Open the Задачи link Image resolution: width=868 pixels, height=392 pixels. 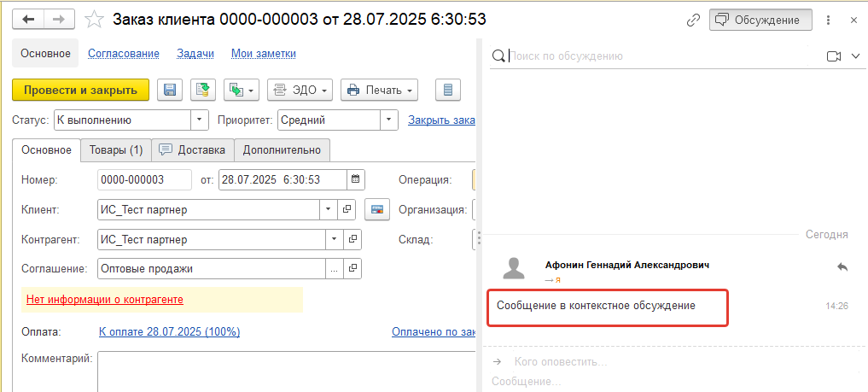tap(195, 54)
